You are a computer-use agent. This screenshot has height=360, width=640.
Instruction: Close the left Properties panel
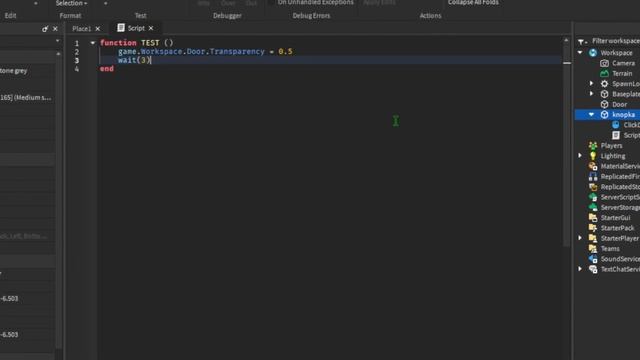(x=55, y=29)
